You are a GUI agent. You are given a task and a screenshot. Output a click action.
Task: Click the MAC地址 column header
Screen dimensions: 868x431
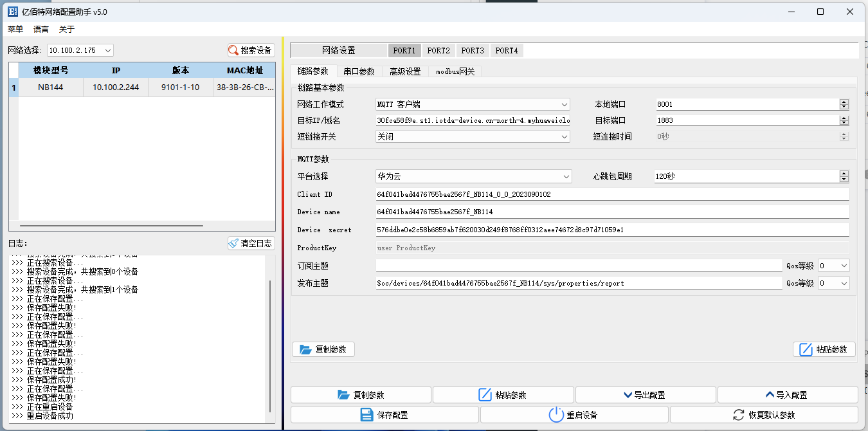pyautogui.click(x=244, y=70)
